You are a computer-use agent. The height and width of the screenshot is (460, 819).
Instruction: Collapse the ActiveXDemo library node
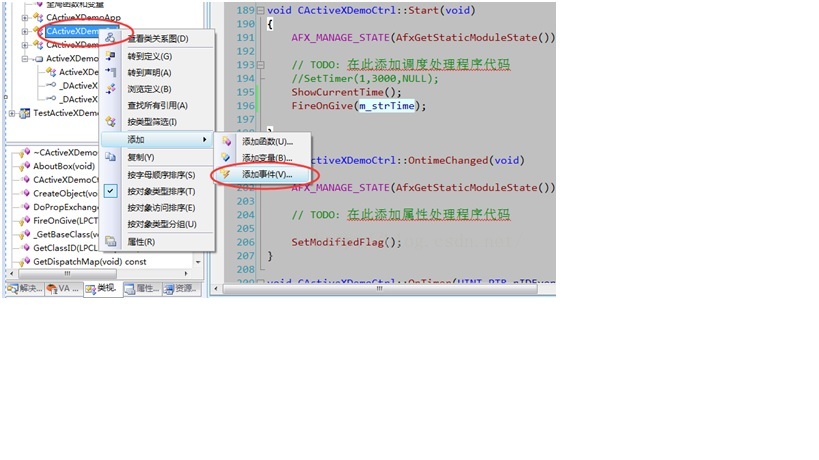[25, 58]
